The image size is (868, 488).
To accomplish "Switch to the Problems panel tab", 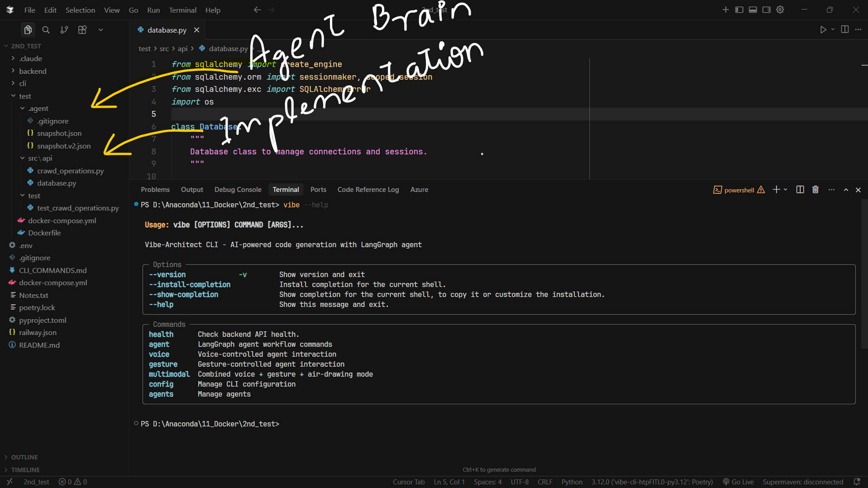I will coord(155,190).
